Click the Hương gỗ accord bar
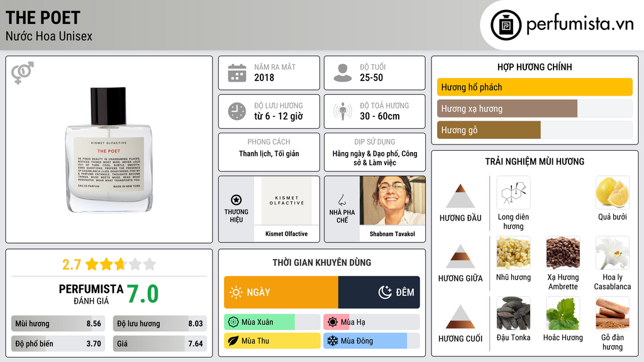Image resolution: width=644 pixels, height=362 pixels. [x=535, y=130]
